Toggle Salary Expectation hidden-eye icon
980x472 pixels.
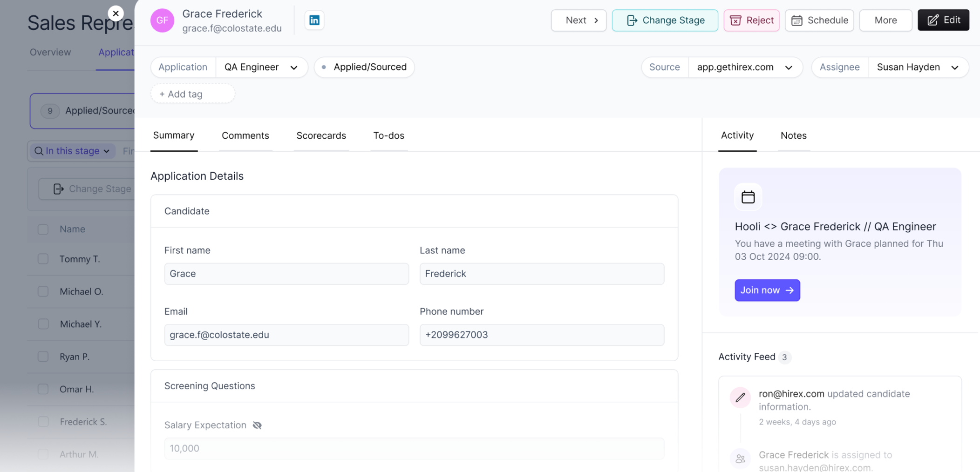click(257, 425)
